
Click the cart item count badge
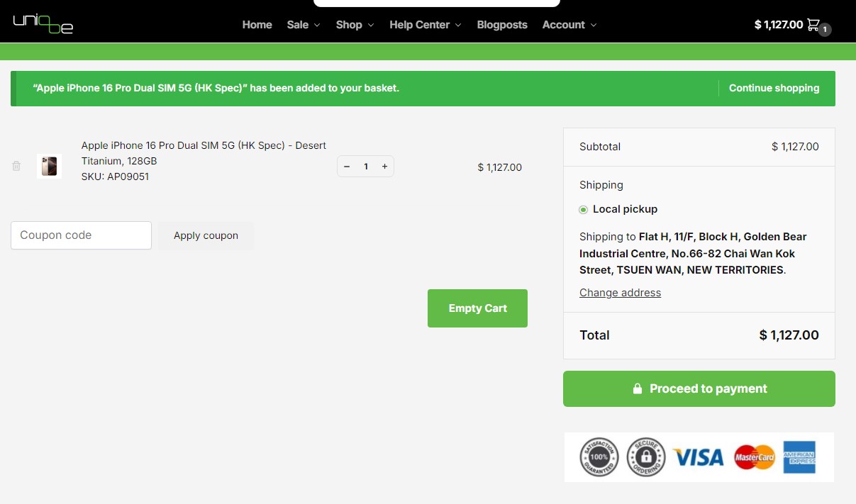pos(825,30)
